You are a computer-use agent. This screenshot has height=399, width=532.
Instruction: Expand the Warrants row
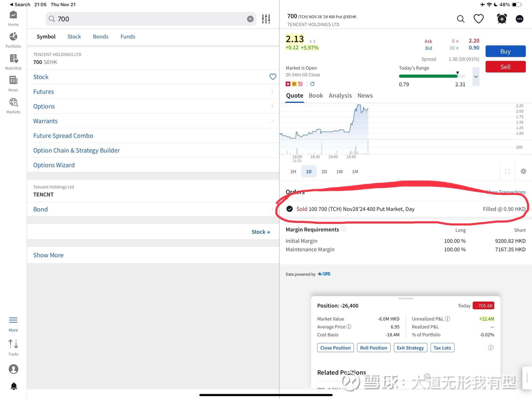coord(153,121)
